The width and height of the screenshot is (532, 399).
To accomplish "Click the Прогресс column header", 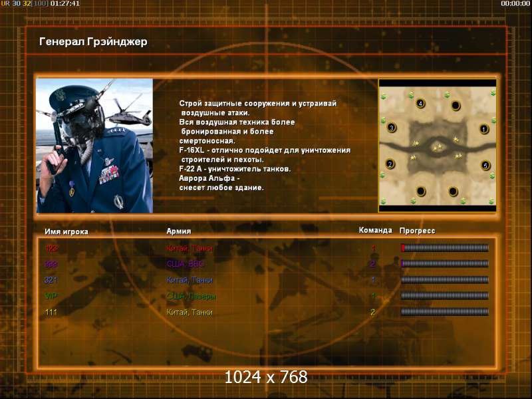I will point(418,231).
